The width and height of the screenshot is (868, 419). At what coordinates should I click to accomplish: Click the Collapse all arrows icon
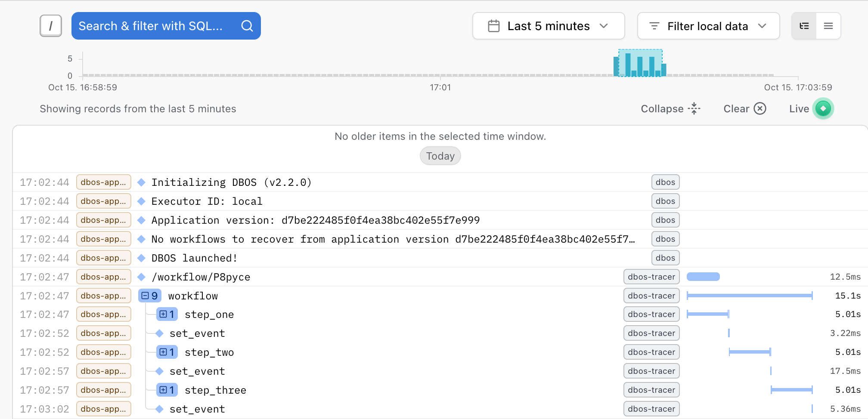tap(694, 109)
